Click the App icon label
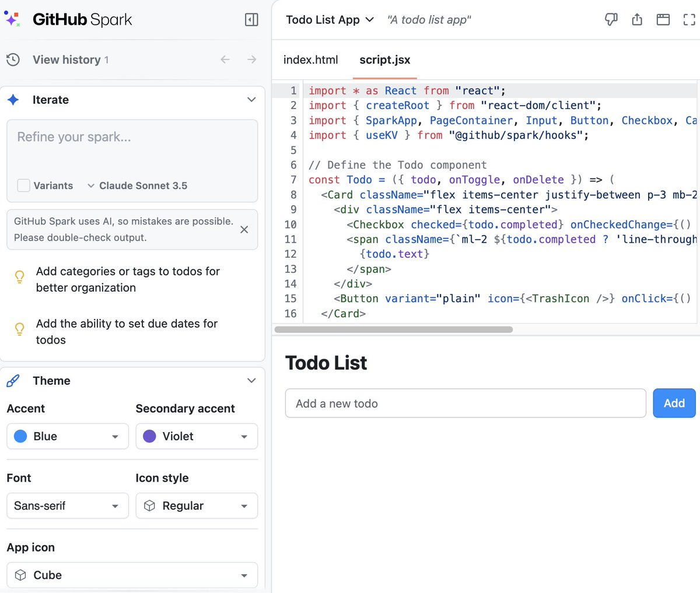The width and height of the screenshot is (700, 593). [x=31, y=548]
